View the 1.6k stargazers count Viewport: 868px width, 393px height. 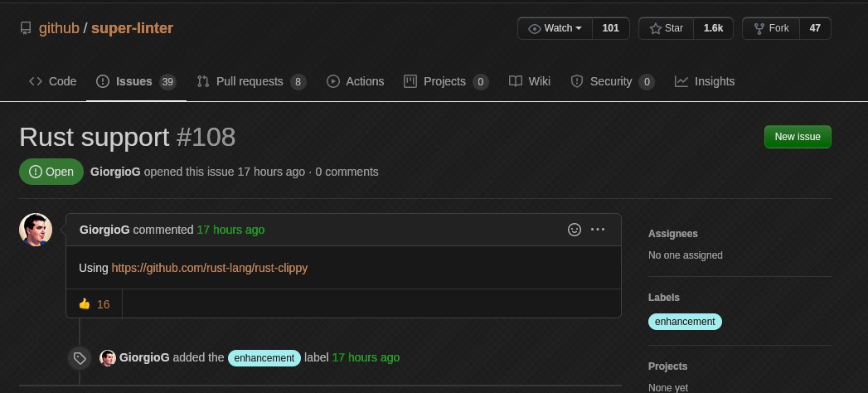coord(713,28)
